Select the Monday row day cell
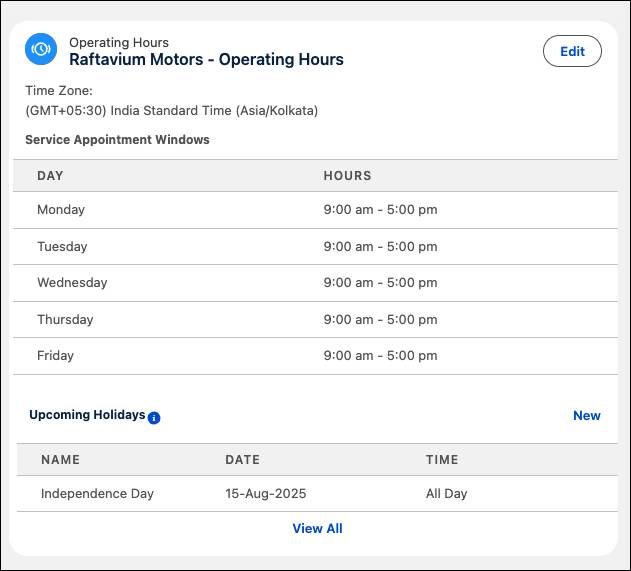The height and width of the screenshot is (571, 631). [x=61, y=210]
